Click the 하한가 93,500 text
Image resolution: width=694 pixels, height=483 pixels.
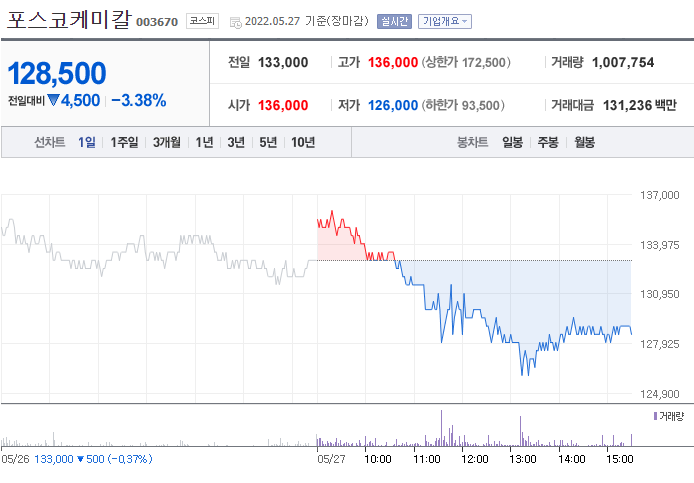click(x=463, y=105)
